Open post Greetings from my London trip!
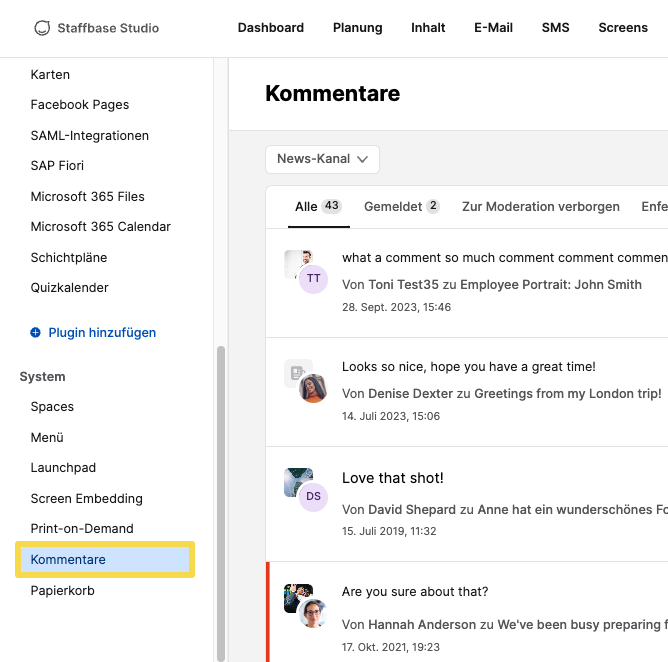Screen dimensions: 668x662 567,394
